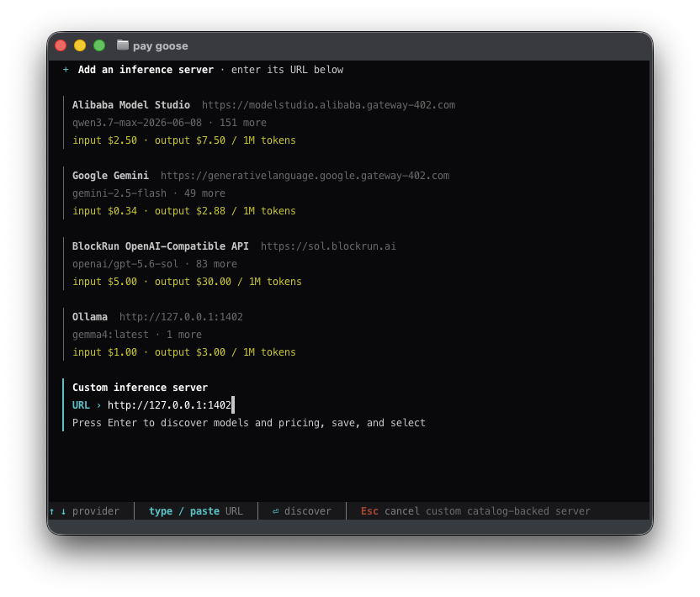This screenshot has width=700, height=597.
Task: Click qwen3.7-max-2026-06-08 · 151 more line
Action: pyautogui.click(x=169, y=123)
